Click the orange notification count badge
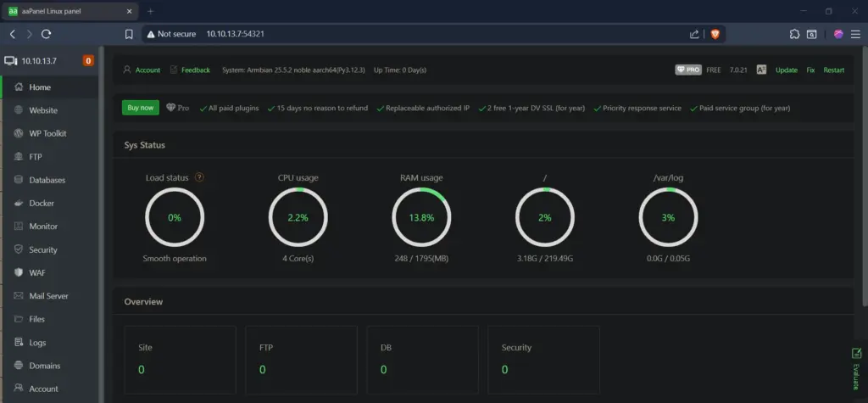 pyautogui.click(x=88, y=61)
